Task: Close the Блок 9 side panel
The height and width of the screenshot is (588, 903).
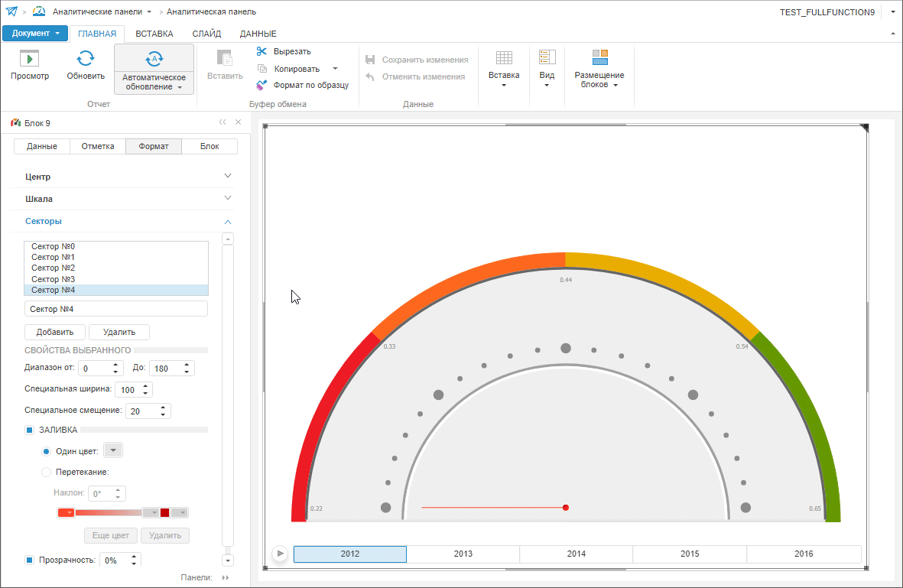Action: 238,122
